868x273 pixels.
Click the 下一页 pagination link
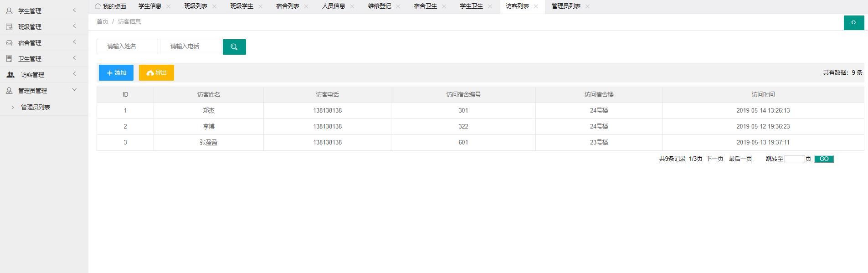click(x=715, y=159)
